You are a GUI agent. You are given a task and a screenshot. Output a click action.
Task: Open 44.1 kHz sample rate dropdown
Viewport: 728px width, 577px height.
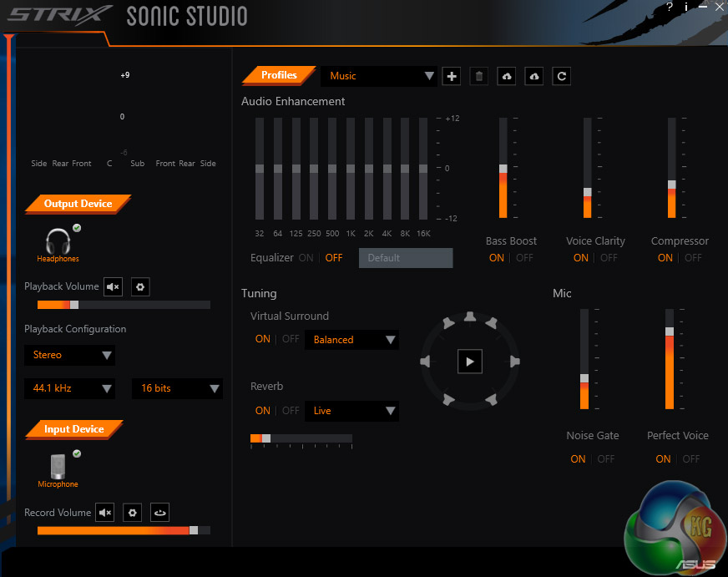(x=69, y=388)
